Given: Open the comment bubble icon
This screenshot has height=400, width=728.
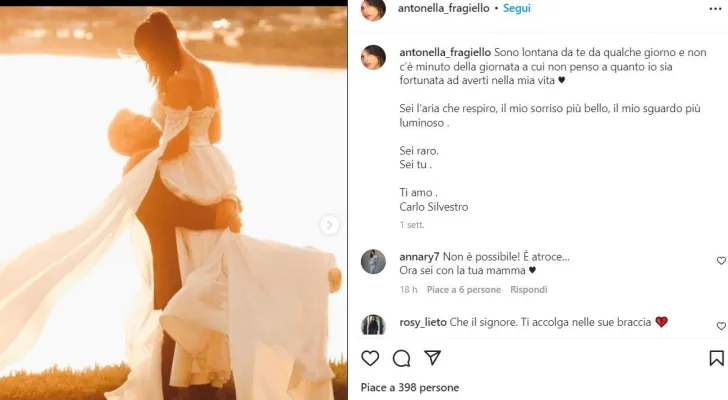Looking at the screenshot, I should click(x=401, y=358).
